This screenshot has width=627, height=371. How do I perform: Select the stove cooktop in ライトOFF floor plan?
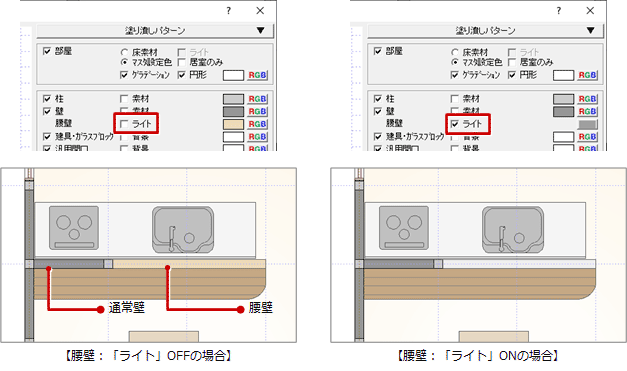[74, 228]
